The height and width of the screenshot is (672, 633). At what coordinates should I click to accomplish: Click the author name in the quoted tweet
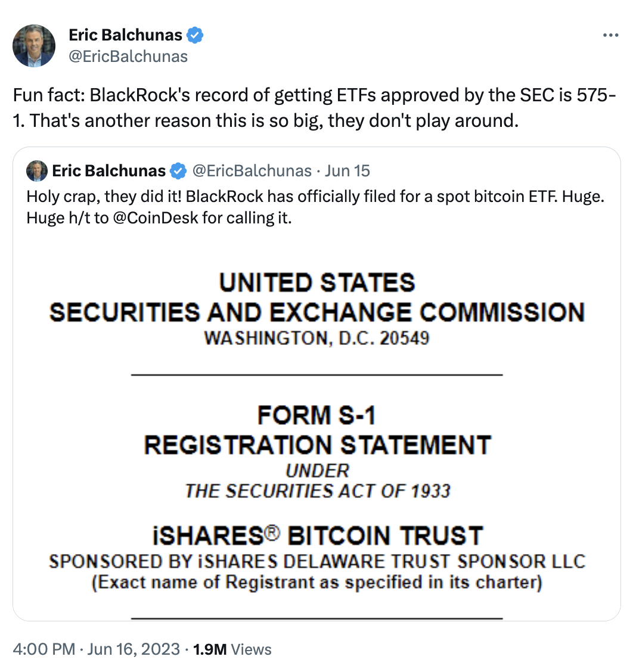point(108,172)
